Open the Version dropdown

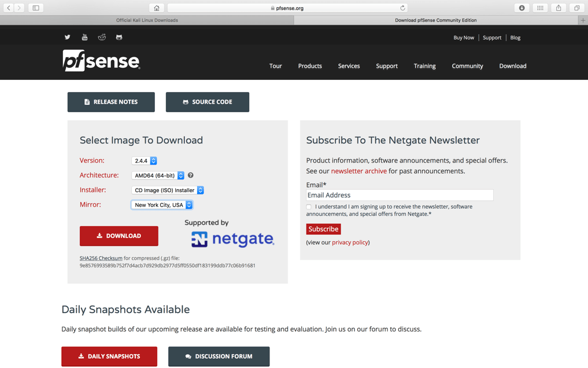145,161
